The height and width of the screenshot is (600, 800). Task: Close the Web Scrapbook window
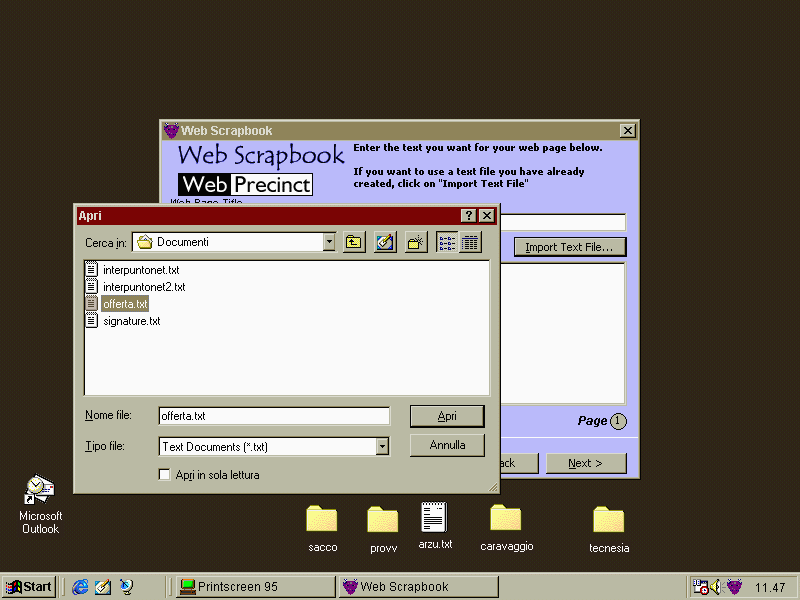coord(628,131)
